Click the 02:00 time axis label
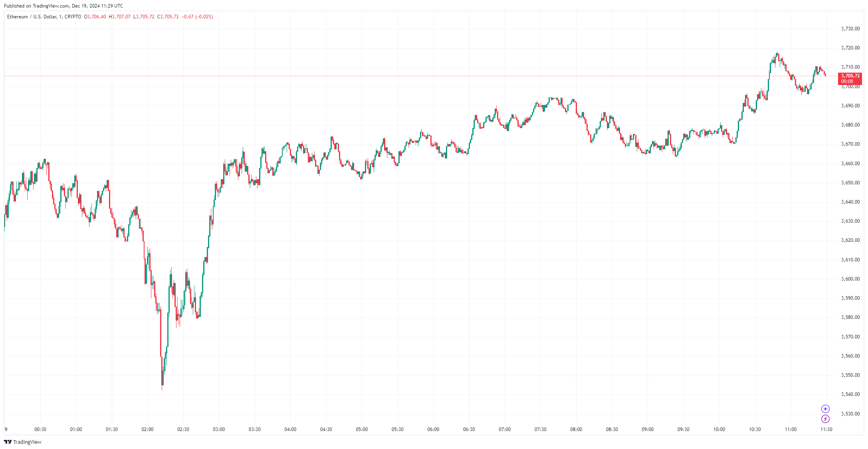The width and height of the screenshot is (868, 449). (147, 429)
